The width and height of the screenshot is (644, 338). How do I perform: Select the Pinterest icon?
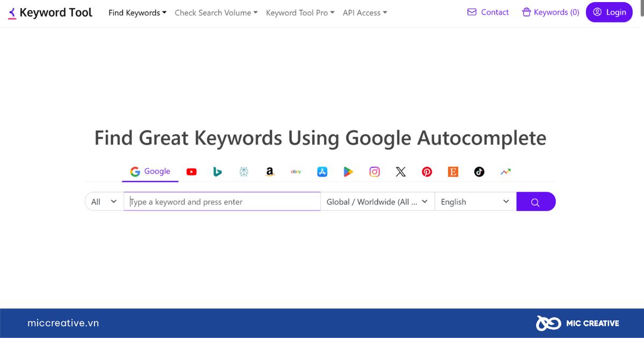pos(427,172)
